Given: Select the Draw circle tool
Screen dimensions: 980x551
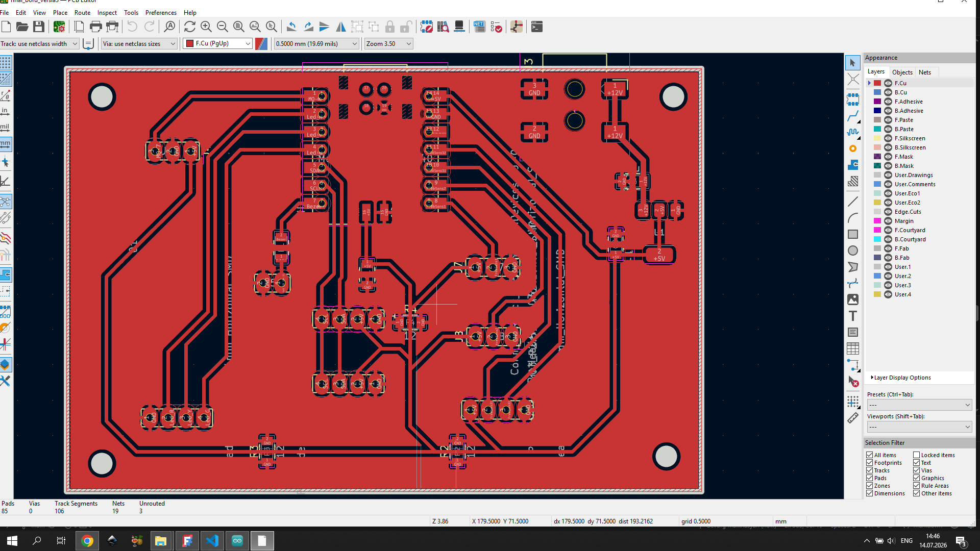Looking at the screenshot, I should tap(853, 251).
